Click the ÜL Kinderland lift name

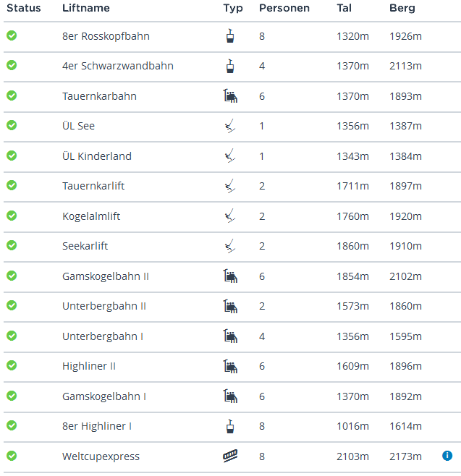[x=97, y=156]
